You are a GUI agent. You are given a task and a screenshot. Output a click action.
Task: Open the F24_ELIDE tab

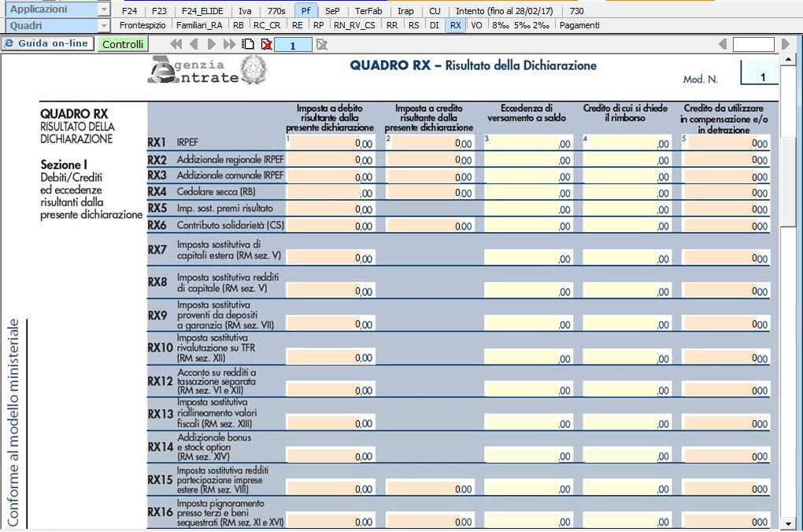tap(202, 11)
